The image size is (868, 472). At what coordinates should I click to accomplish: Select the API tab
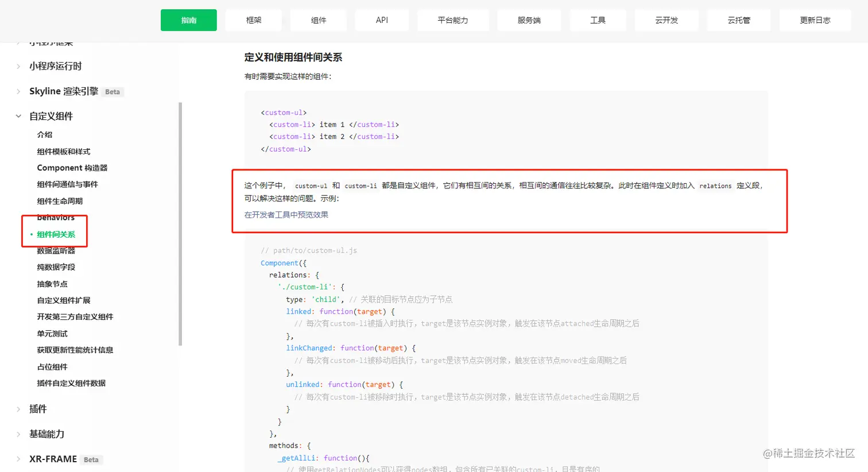click(382, 20)
